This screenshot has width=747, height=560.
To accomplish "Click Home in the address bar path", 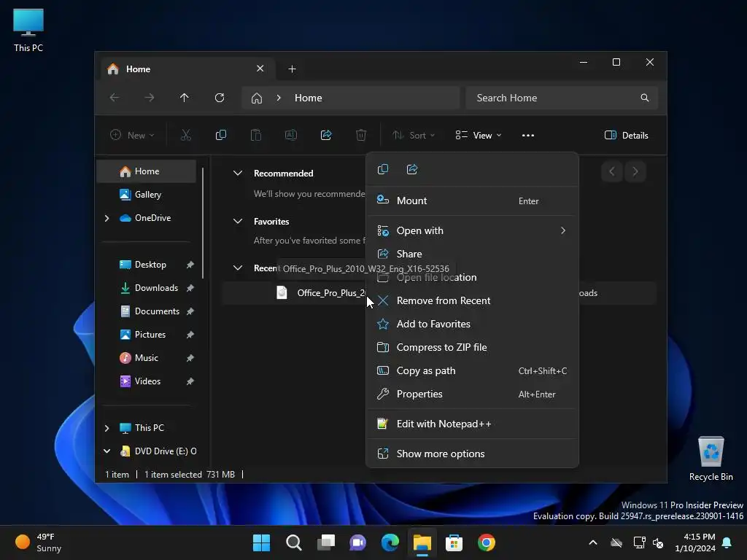I will click(x=309, y=98).
